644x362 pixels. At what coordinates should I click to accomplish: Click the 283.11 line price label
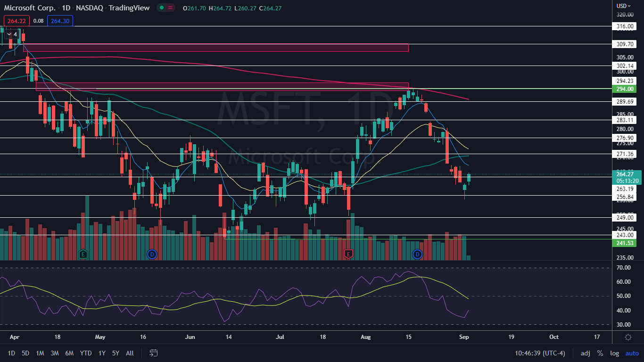(x=625, y=120)
